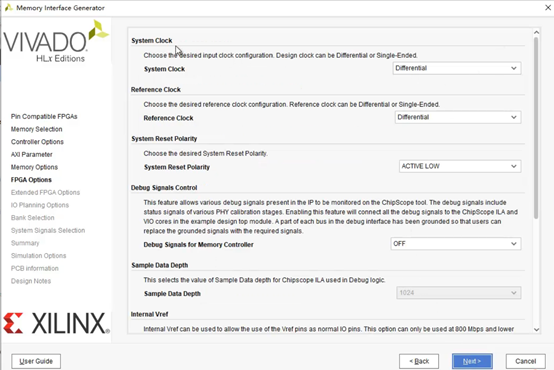Open the Sample Data Depth dropdown
The image size is (554, 370).
pyautogui.click(x=458, y=293)
